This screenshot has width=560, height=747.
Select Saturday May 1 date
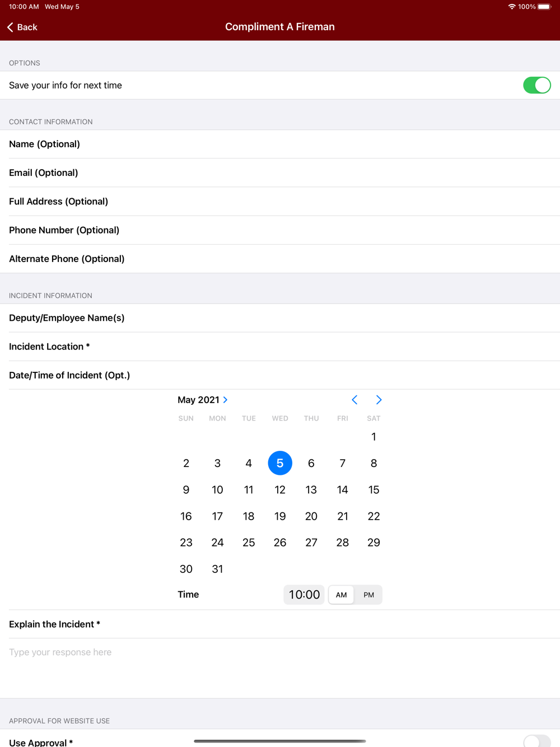pos(374,437)
